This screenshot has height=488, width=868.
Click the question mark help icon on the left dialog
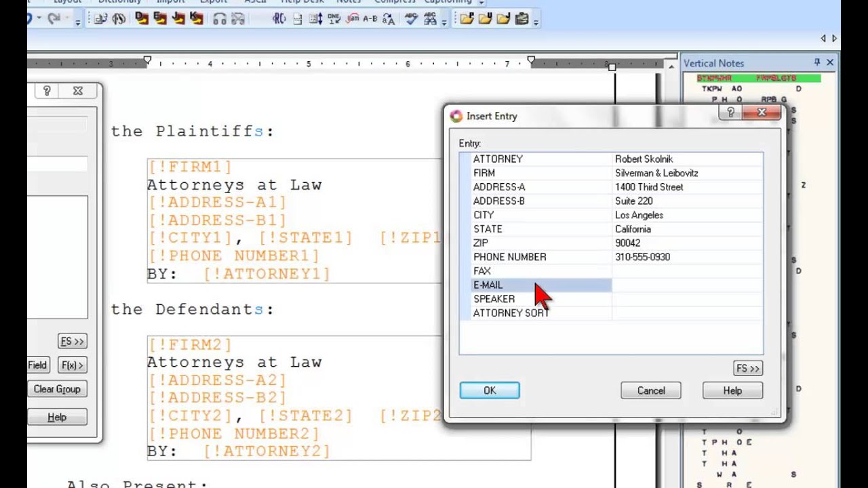(x=47, y=91)
